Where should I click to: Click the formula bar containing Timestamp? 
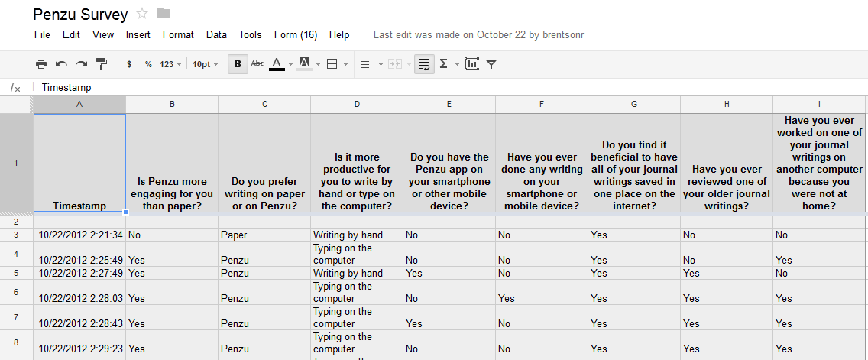[x=451, y=87]
